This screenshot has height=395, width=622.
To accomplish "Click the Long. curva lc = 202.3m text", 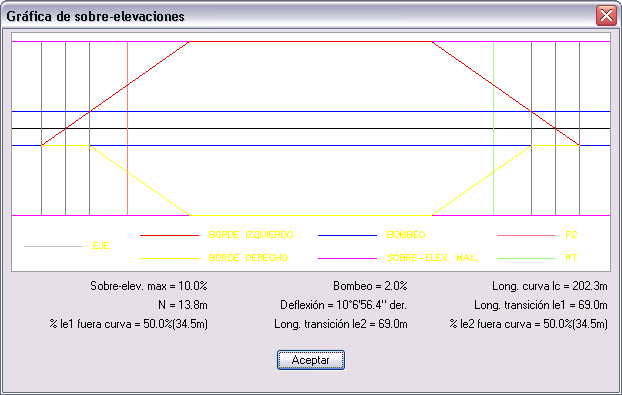I will tap(550, 286).
